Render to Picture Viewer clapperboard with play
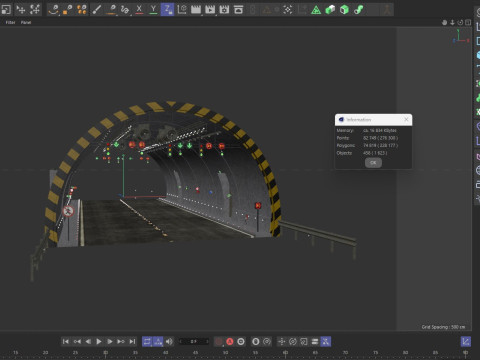Viewport: 480px width, 360px height. click(x=210, y=9)
